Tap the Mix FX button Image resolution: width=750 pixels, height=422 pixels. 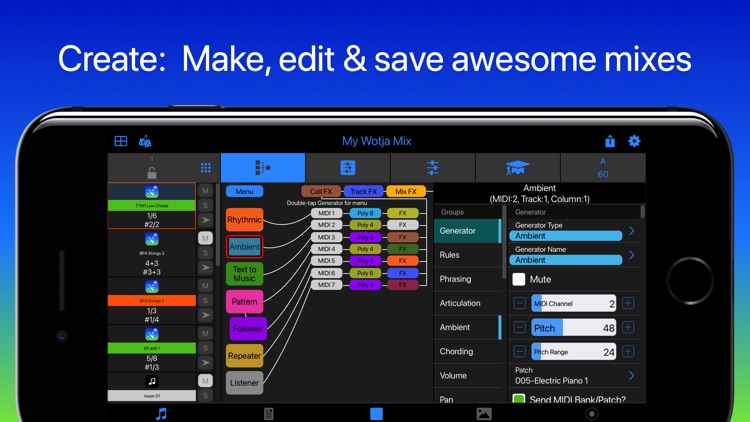(x=406, y=191)
